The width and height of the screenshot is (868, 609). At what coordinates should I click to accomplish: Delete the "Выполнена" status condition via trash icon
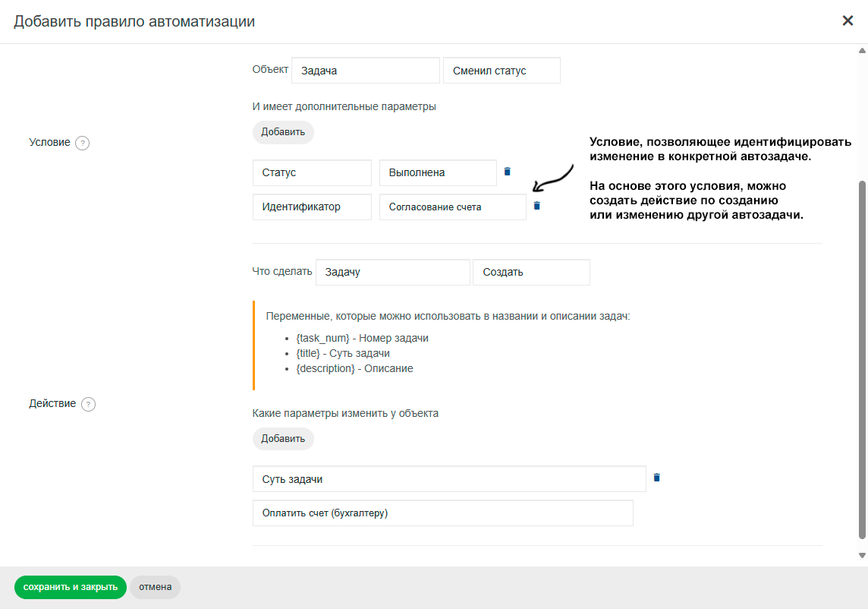(x=506, y=172)
